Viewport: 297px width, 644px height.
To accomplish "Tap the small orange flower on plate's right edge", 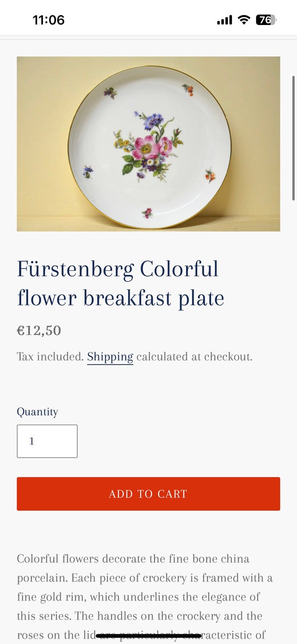I will (210, 175).
